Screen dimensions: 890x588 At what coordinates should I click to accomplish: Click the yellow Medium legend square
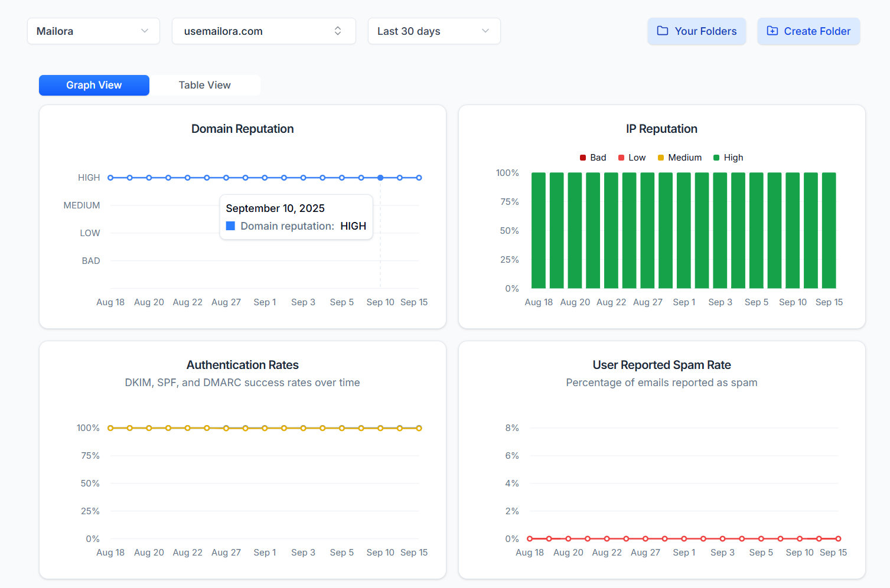[x=660, y=157]
